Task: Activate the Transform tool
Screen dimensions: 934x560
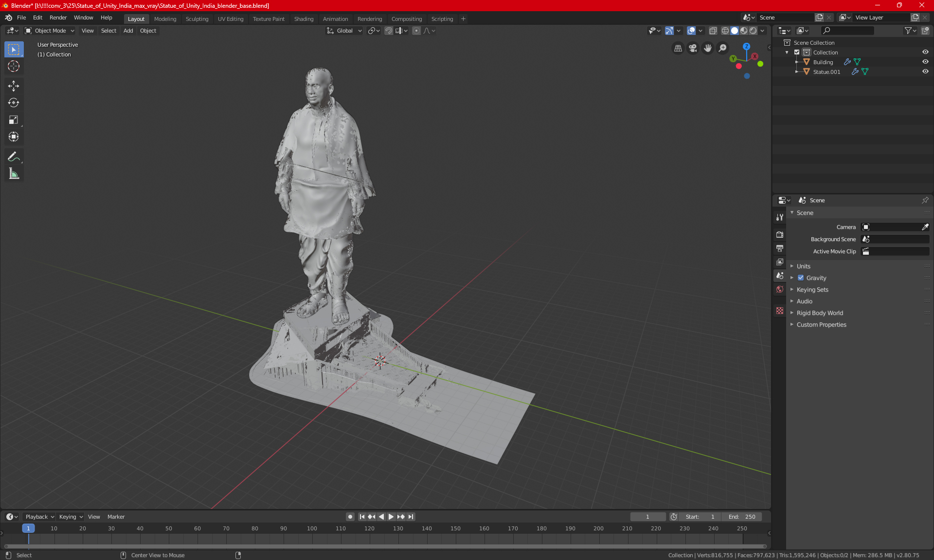Action: (14, 137)
